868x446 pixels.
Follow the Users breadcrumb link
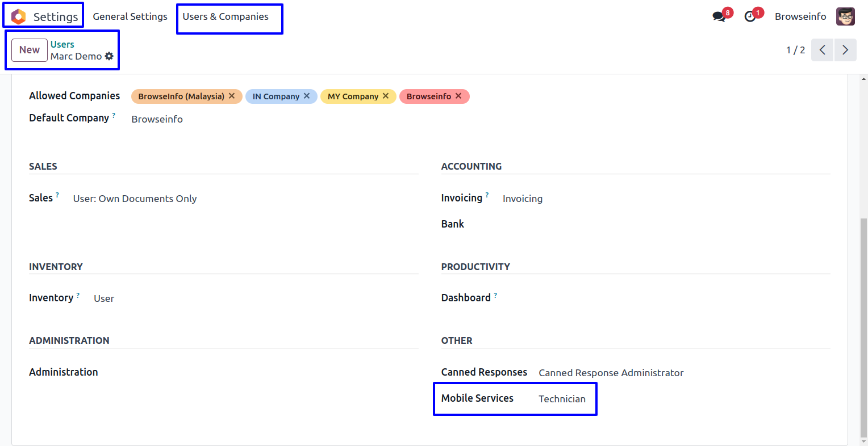pos(62,44)
